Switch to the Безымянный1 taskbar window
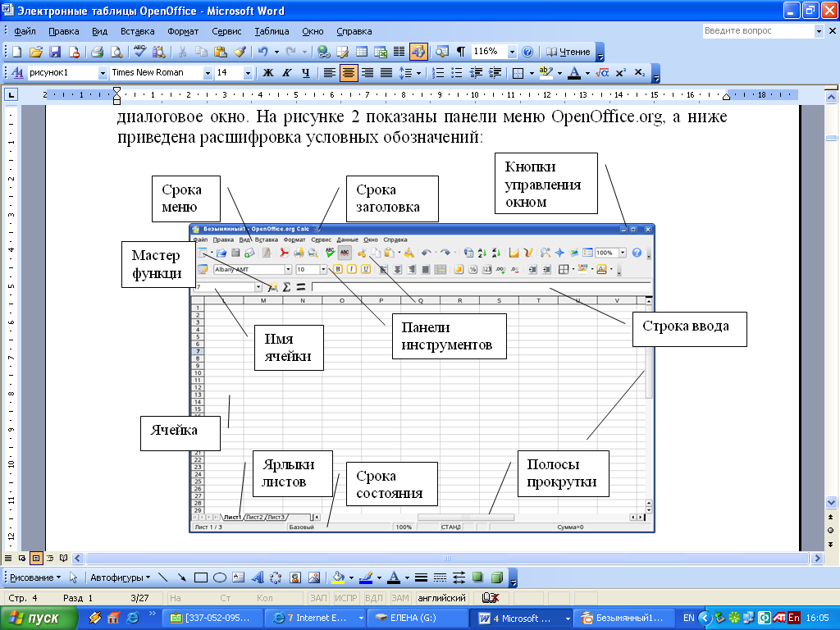Image resolution: width=840 pixels, height=630 pixels. (622, 618)
